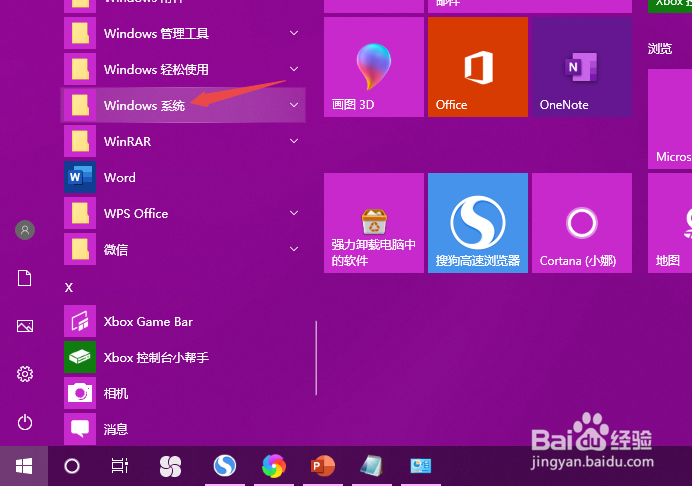The image size is (692, 486).
Task: Open the Windows 管理工具 folder
Action: coord(183,33)
